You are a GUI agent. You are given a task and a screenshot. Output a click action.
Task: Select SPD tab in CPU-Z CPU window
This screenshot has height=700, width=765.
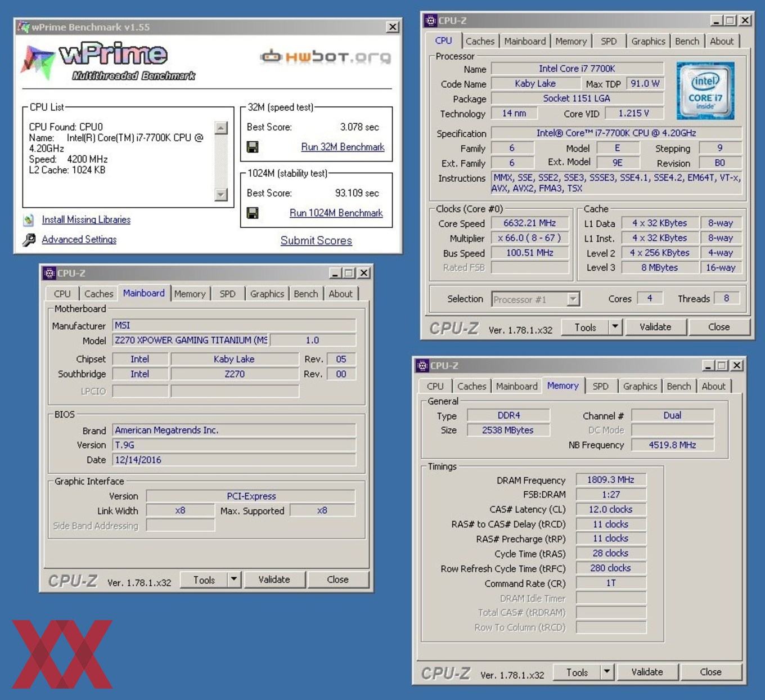pos(609,41)
